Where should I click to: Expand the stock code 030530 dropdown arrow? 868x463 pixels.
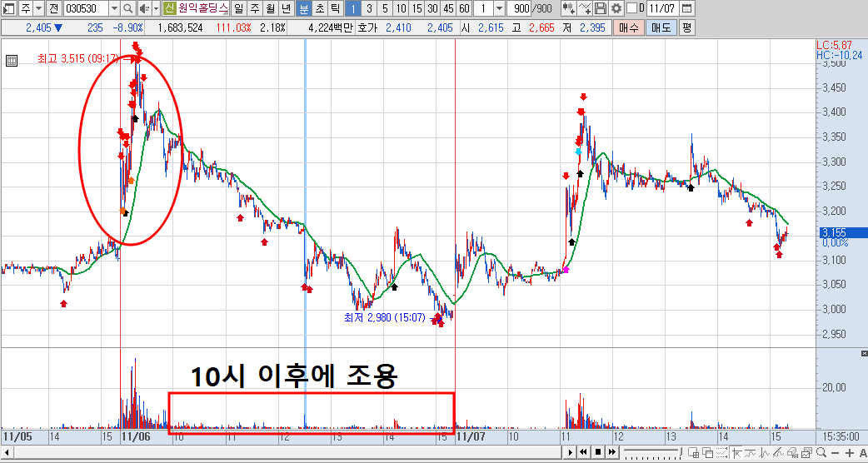[x=114, y=8]
